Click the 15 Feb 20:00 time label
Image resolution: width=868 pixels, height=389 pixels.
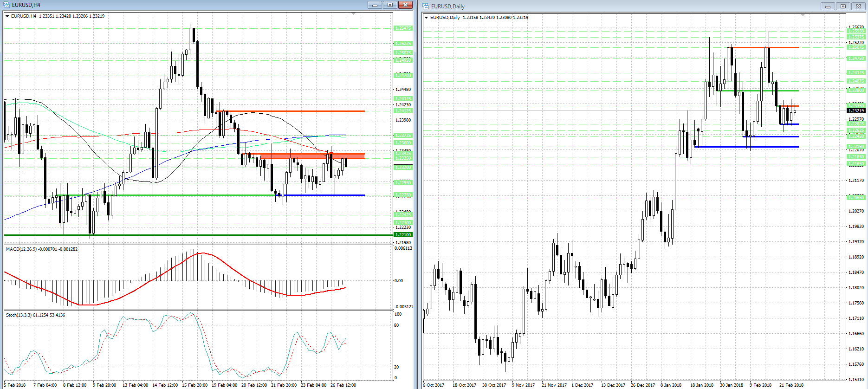(195, 385)
